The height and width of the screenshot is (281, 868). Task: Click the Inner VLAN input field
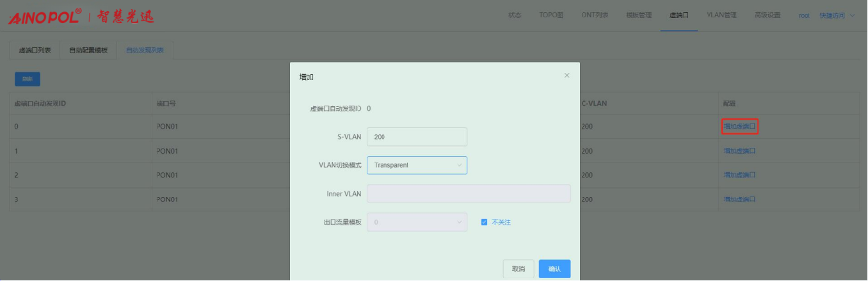click(469, 193)
